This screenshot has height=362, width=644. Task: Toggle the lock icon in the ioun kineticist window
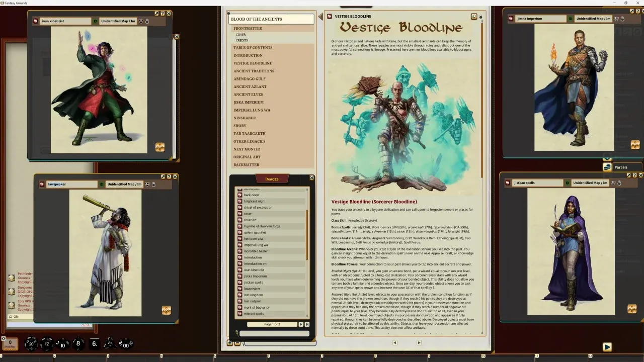147,21
